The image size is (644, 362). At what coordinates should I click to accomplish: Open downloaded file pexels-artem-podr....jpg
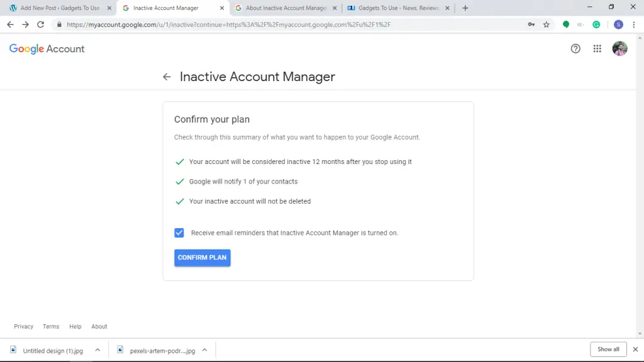click(162, 351)
